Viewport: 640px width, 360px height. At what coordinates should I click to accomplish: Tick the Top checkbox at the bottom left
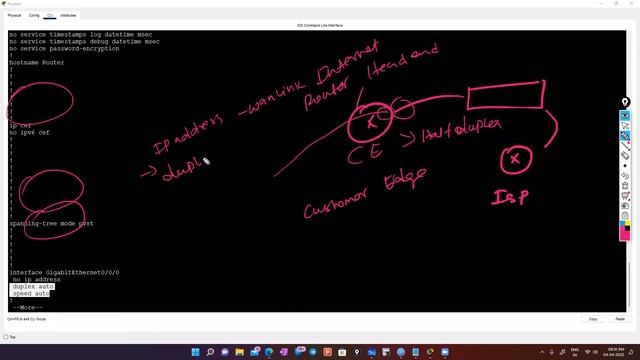click(6, 337)
